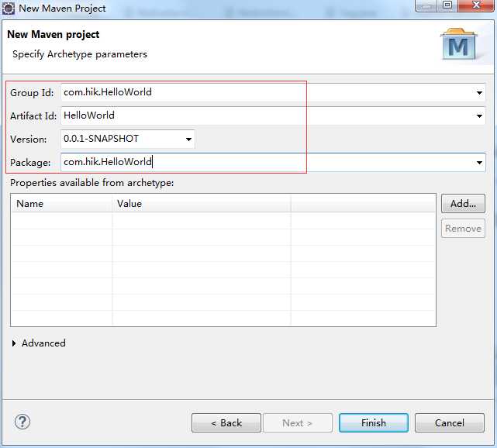The image size is (497, 448).
Task: Expand the Advanced section
Action: tap(14, 343)
